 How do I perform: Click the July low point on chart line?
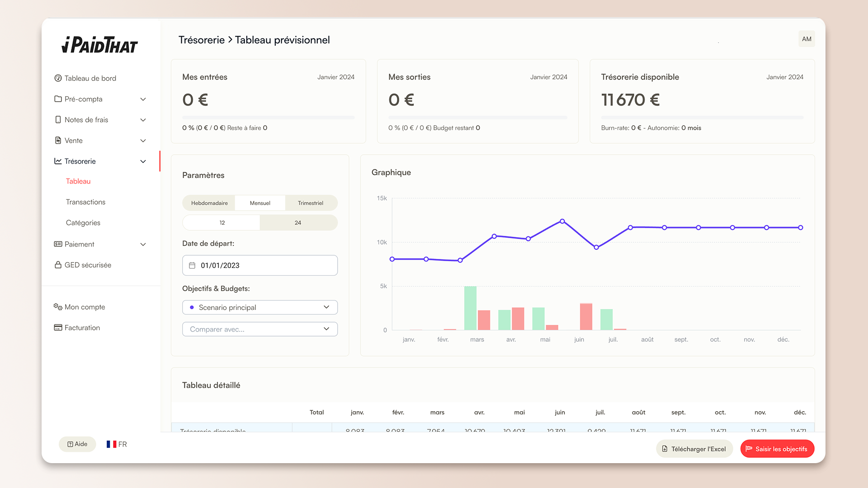[x=596, y=247]
